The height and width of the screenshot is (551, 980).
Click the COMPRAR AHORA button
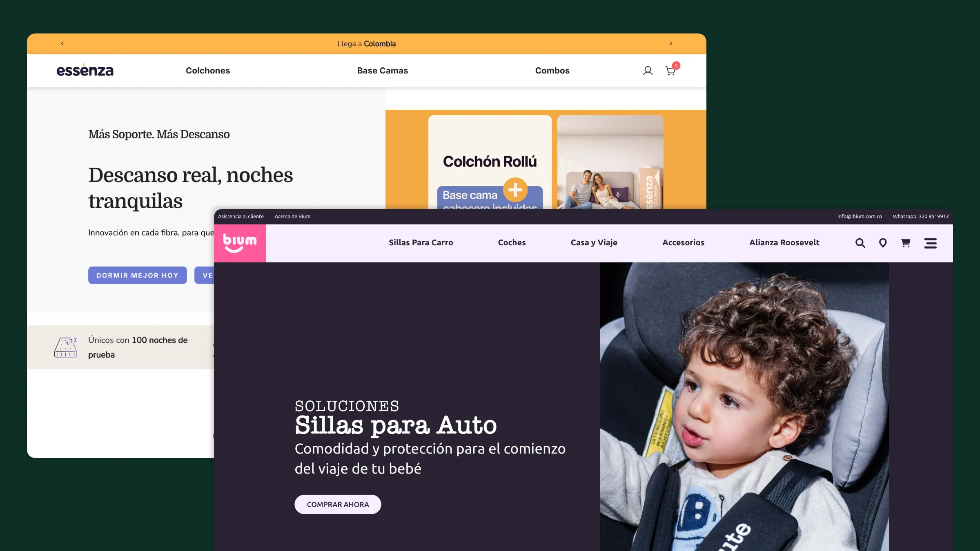[338, 504]
